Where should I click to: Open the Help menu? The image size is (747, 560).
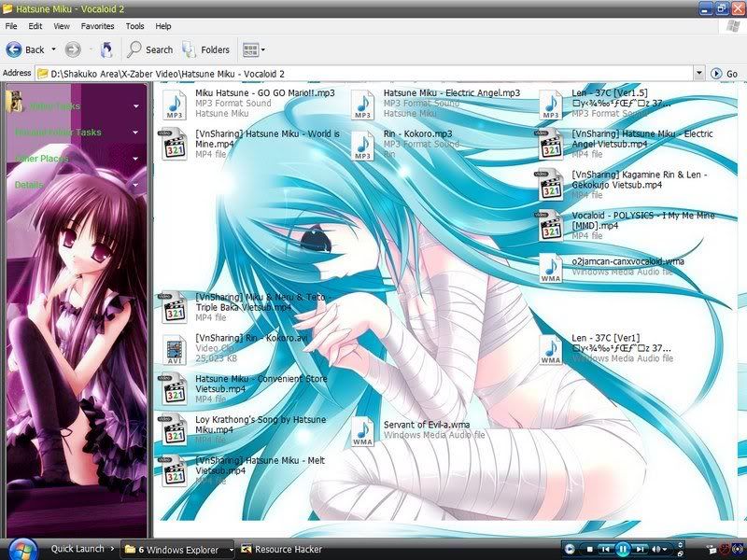[x=163, y=26]
